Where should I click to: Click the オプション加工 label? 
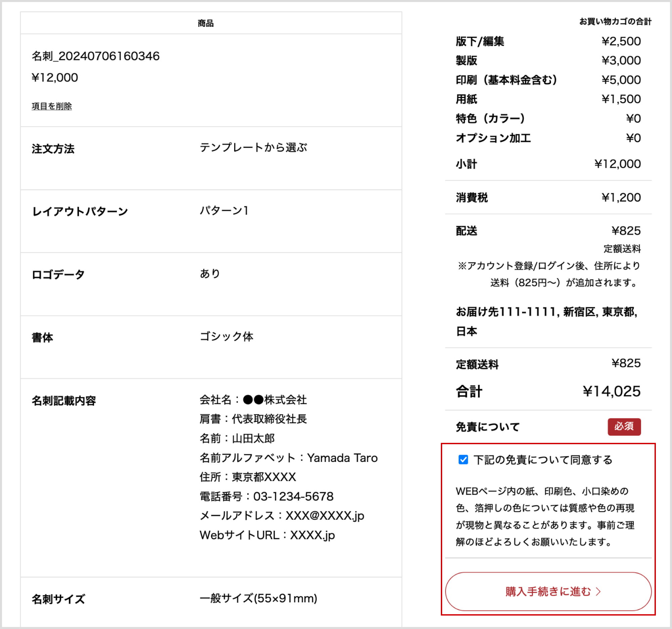[493, 138]
